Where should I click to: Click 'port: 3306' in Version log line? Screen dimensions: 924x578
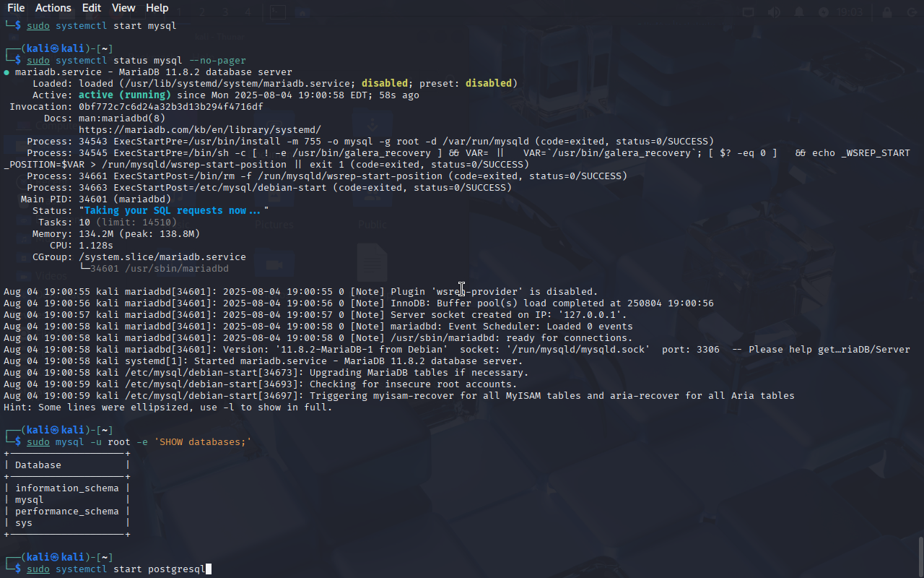pos(691,350)
